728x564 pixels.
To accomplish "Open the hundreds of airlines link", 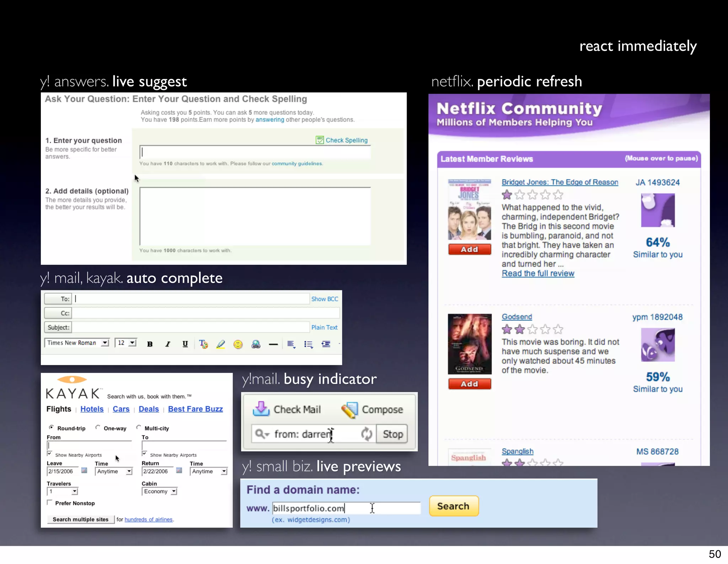I will (148, 519).
